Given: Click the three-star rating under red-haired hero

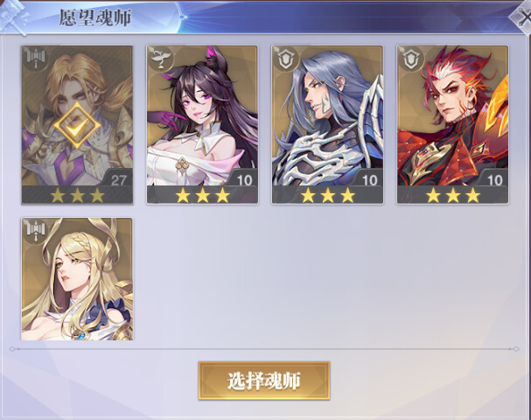Looking at the screenshot, I should 453,195.
